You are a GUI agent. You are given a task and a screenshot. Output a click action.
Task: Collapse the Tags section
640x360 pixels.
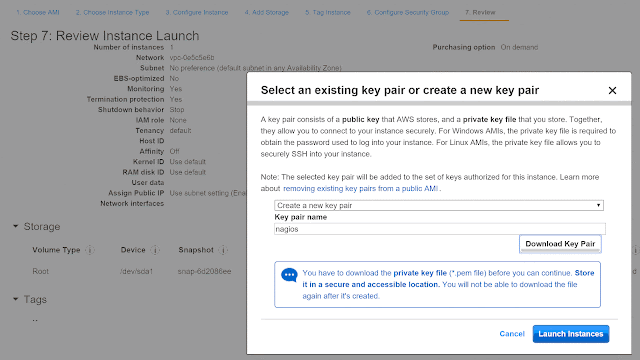coord(16,299)
